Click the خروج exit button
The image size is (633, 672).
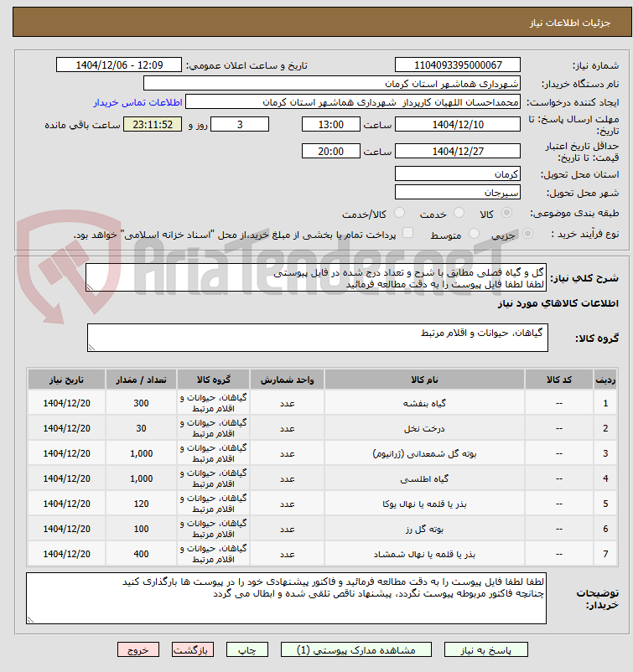point(138,649)
